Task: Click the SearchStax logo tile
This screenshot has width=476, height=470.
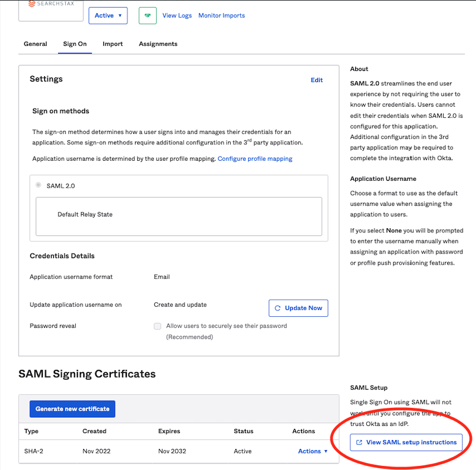Action: (51, 10)
